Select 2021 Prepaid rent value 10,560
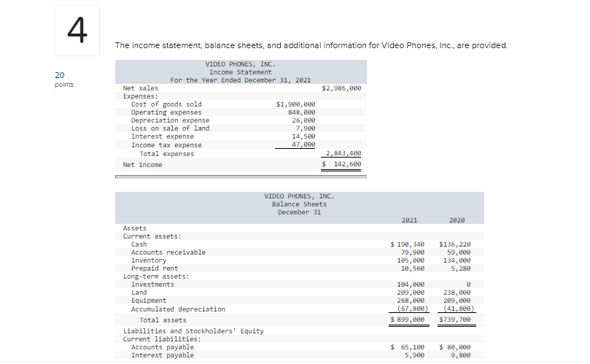Viewport: 590px width, 364px height. pyautogui.click(x=413, y=268)
